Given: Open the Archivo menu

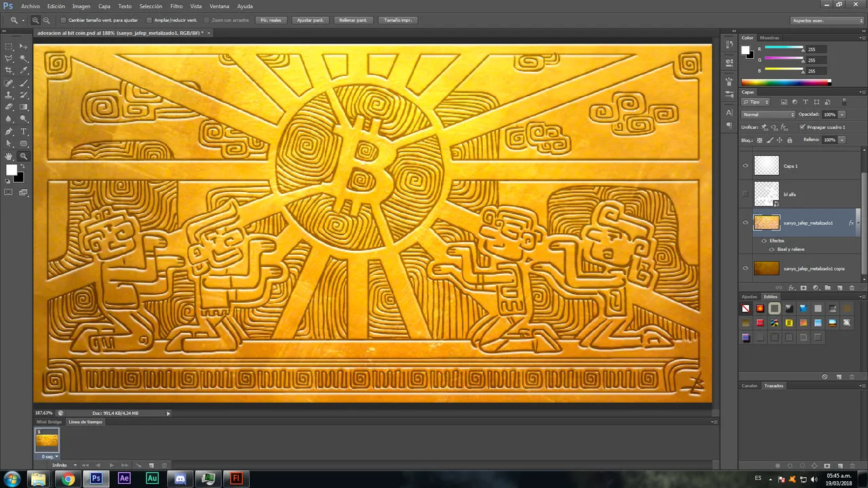Looking at the screenshot, I should pyautogui.click(x=31, y=6).
